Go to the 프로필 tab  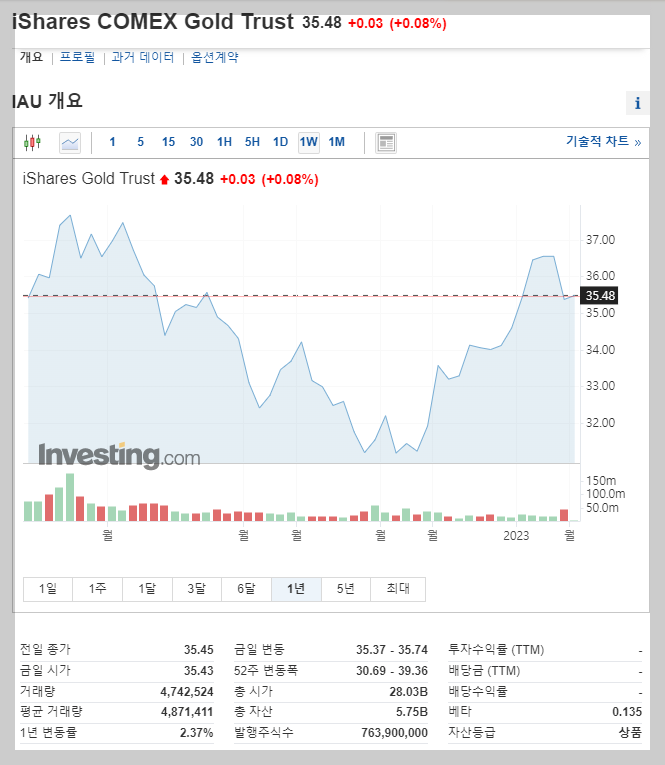pos(78,57)
